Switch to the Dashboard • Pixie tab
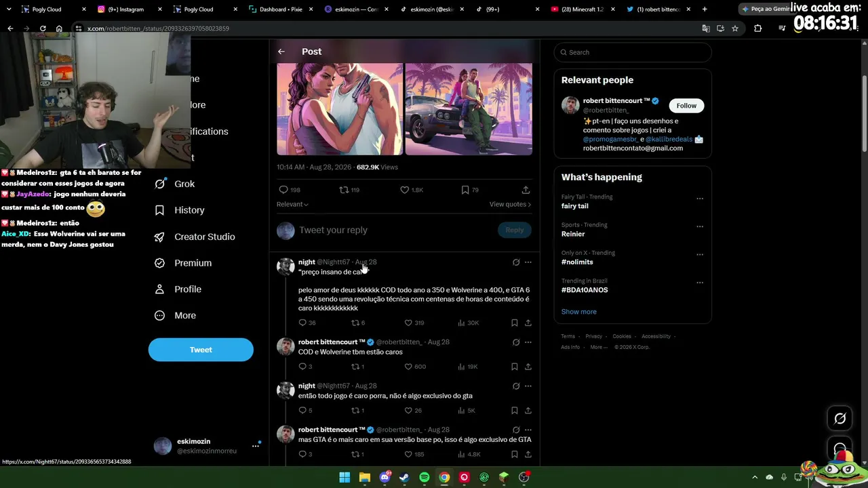The height and width of the screenshot is (488, 868). [281, 9]
